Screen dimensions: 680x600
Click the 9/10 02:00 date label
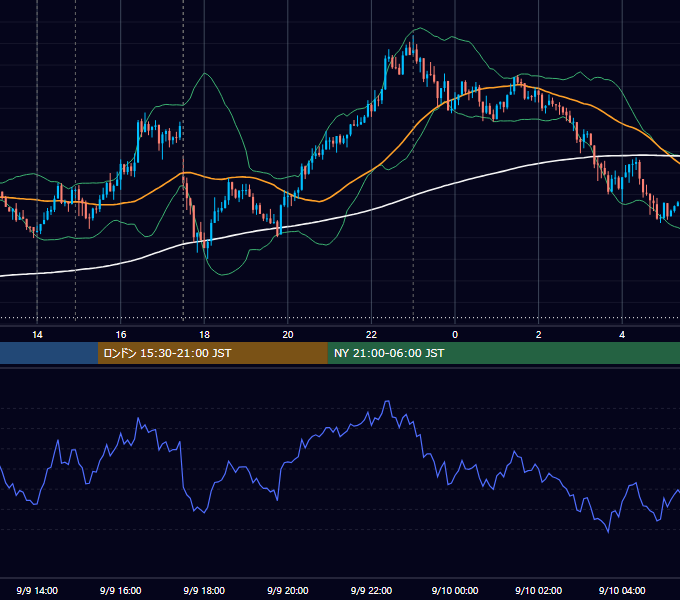coord(539,590)
